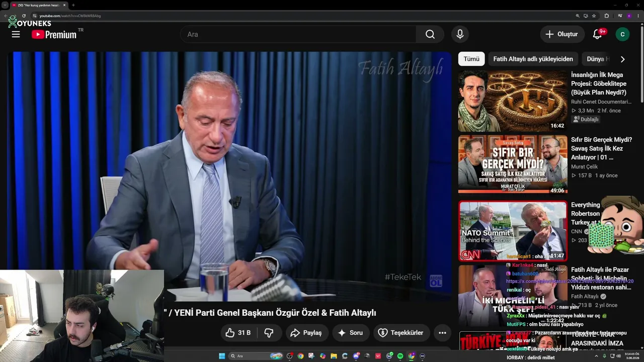Screen dimensions: 644x362
Task: Show hidden system tray icons
Action: tap(596, 356)
